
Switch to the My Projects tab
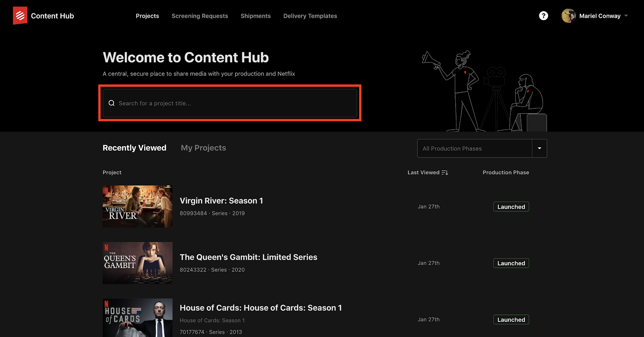click(x=203, y=148)
